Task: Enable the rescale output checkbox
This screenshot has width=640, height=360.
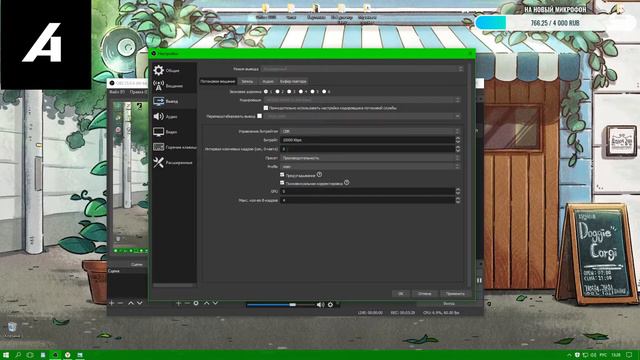Action: point(260,116)
